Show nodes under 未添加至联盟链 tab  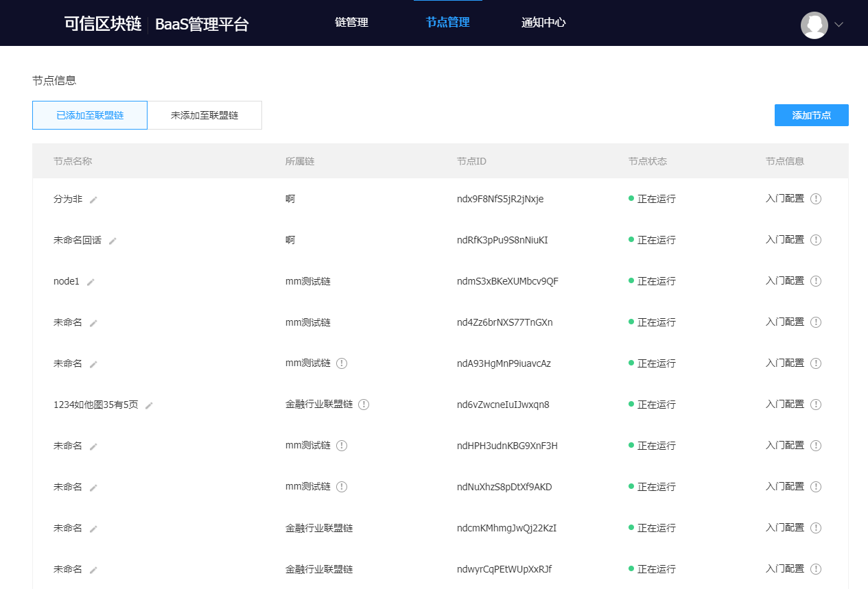coord(204,115)
